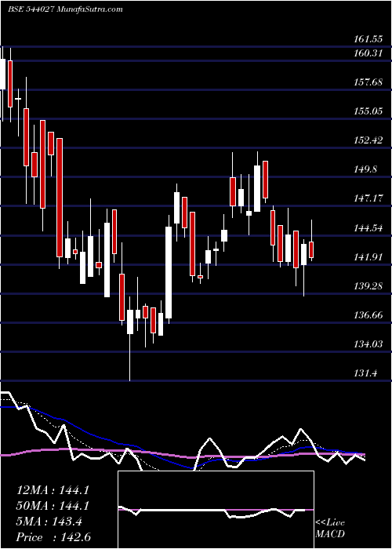Click inside the Live MACD inset chart

pos(216,510)
